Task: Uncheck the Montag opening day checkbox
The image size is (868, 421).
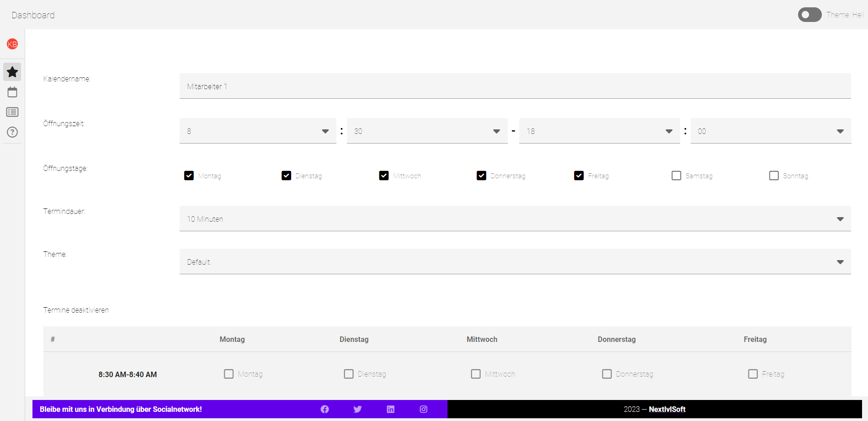Action: point(189,176)
